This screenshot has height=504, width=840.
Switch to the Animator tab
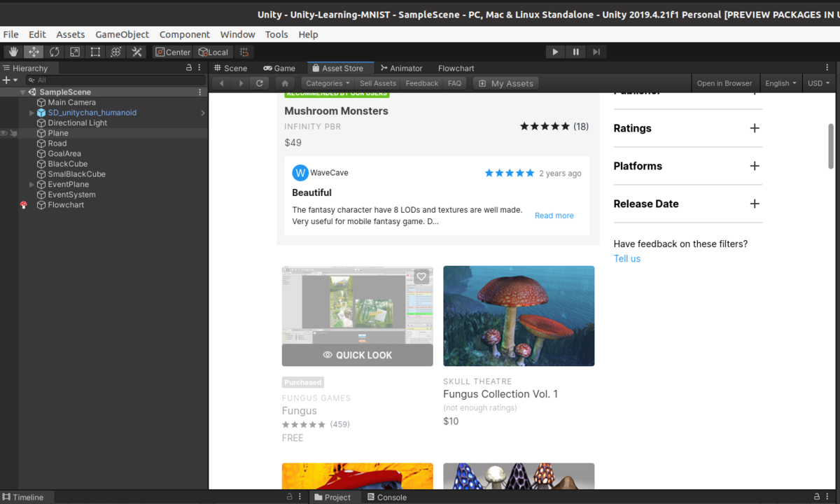coord(401,68)
